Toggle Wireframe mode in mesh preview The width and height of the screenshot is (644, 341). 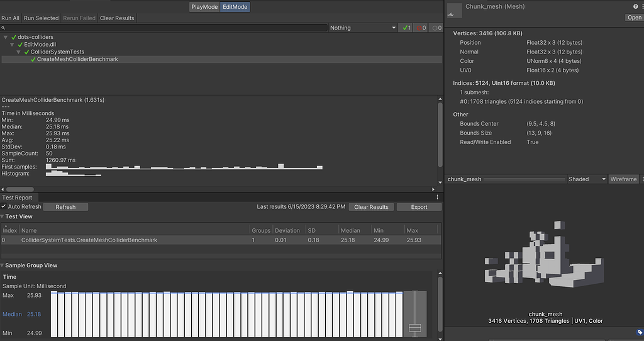623,179
